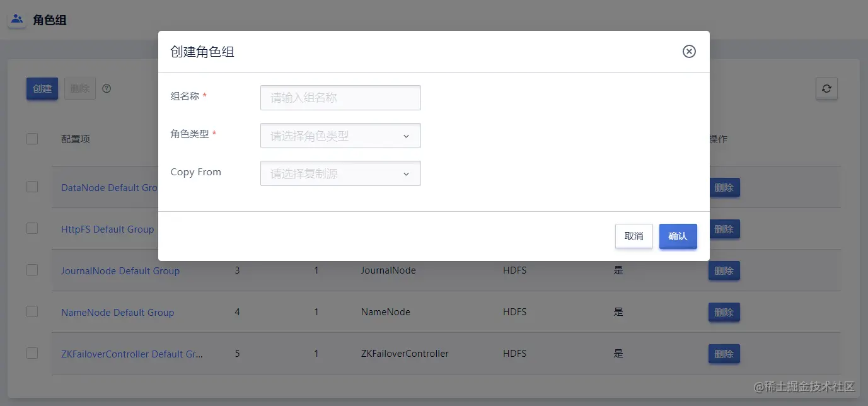Toggle the select-all checkbox in the table header
868x406 pixels.
[x=32, y=139]
